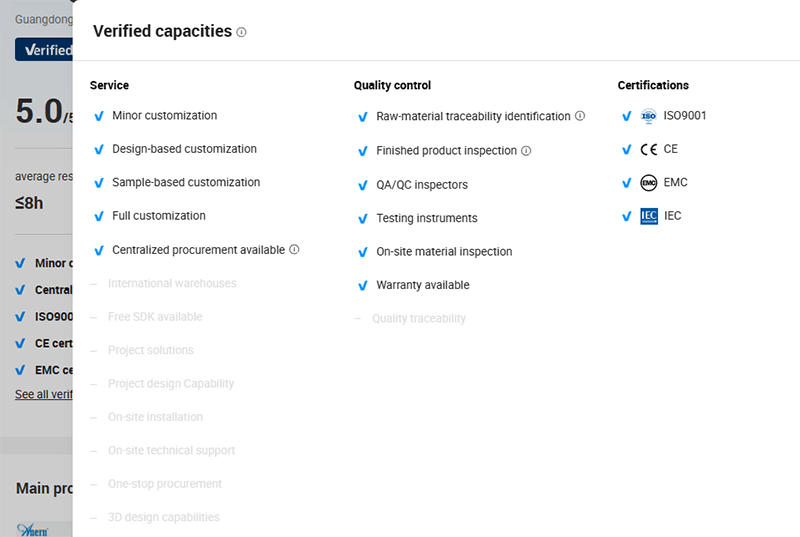Click the EMC certification logo
The height and width of the screenshot is (537, 800).
pos(648,183)
